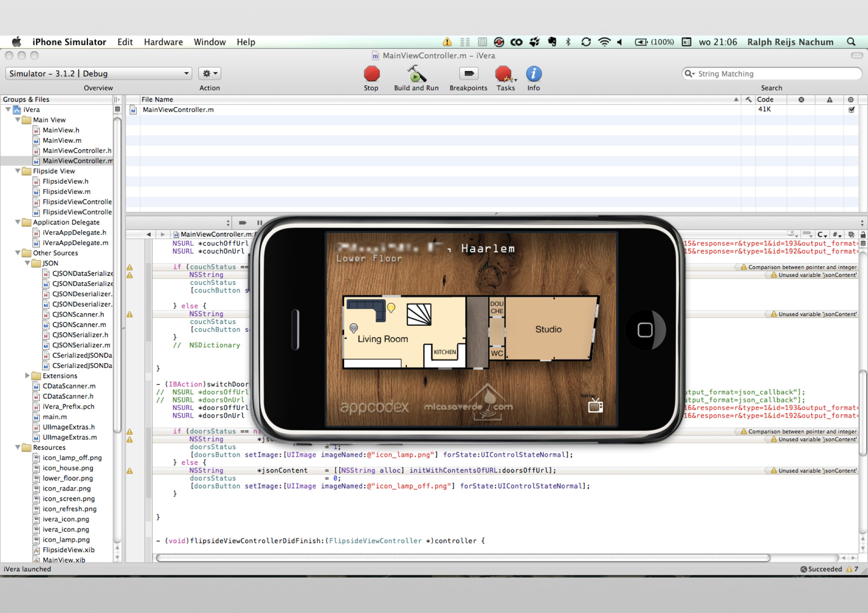Screen dimensions: 868x613
Task: Collapse the JSON folder
Action: (x=27, y=263)
